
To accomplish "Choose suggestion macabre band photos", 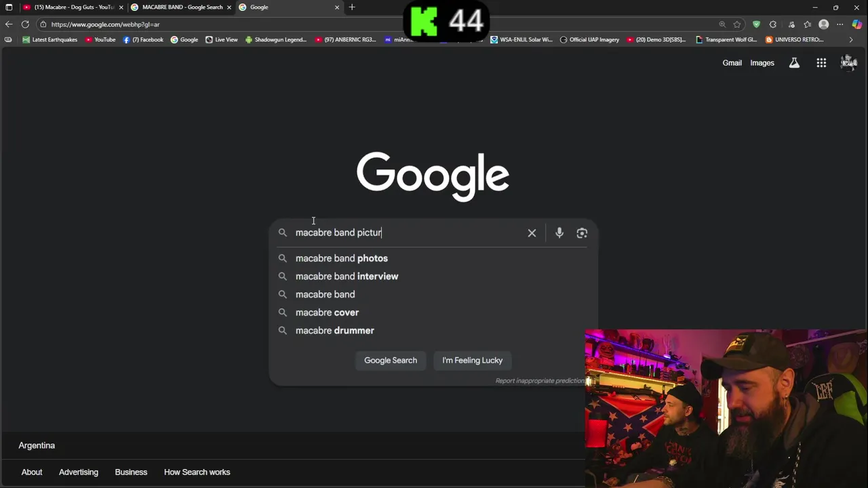I will pos(433,258).
